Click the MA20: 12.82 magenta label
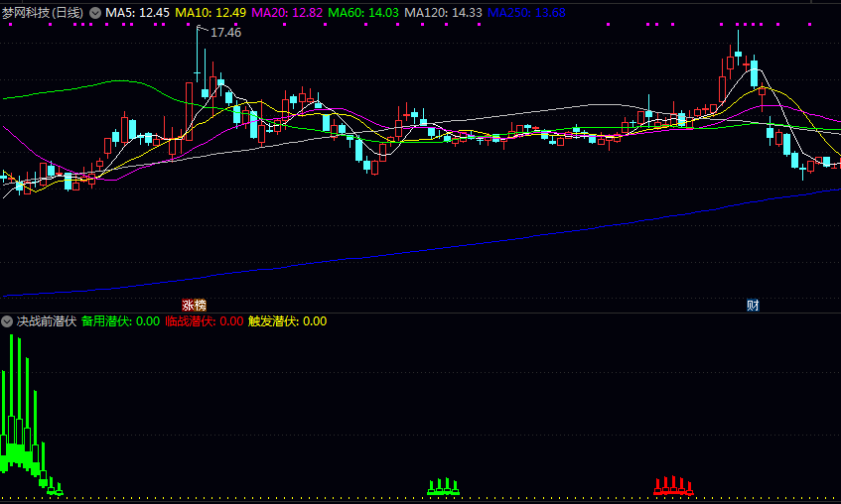This screenshot has width=841, height=504. (287, 13)
